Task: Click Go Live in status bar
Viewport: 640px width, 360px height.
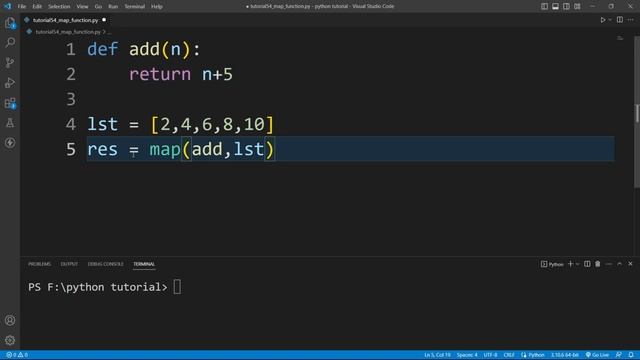Action: tap(598, 355)
